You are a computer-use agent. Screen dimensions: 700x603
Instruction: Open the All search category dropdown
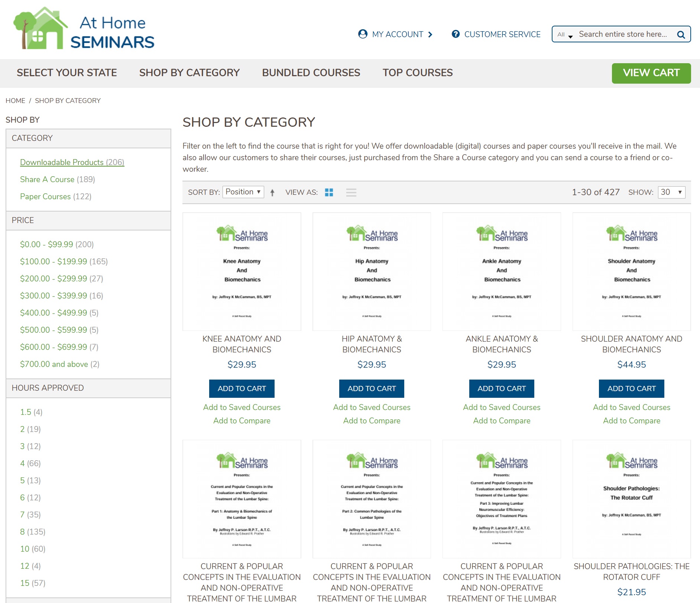(565, 35)
